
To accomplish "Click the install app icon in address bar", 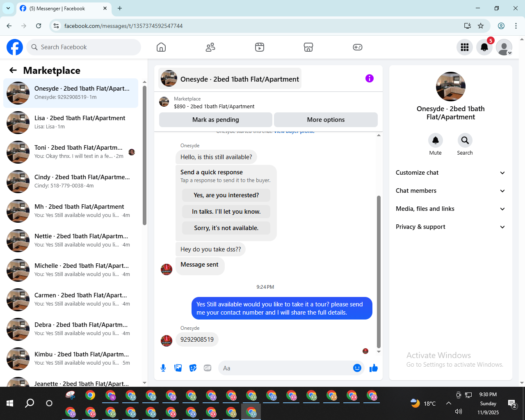I will (x=467, y=26).
